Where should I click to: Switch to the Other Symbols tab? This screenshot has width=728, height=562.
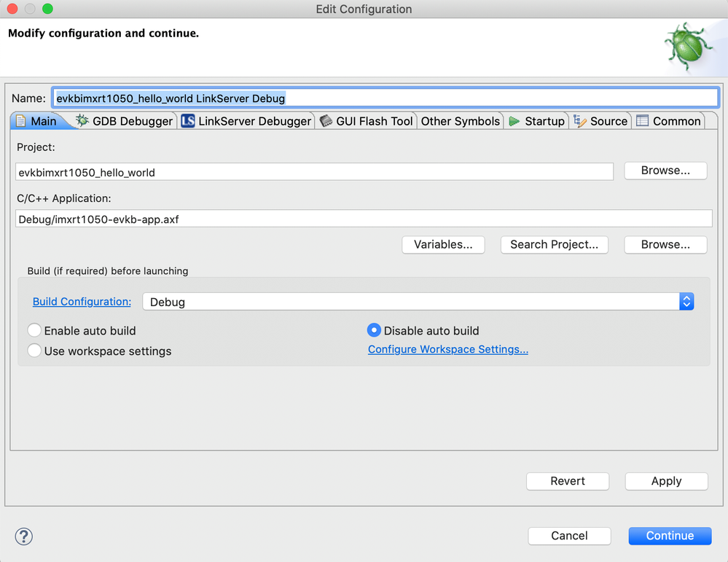pos(461,121)
